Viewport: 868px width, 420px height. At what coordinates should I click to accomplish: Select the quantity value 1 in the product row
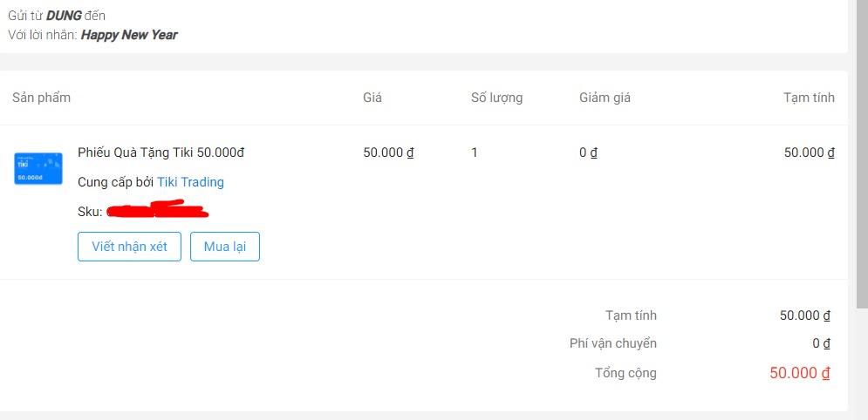(475, 152)
